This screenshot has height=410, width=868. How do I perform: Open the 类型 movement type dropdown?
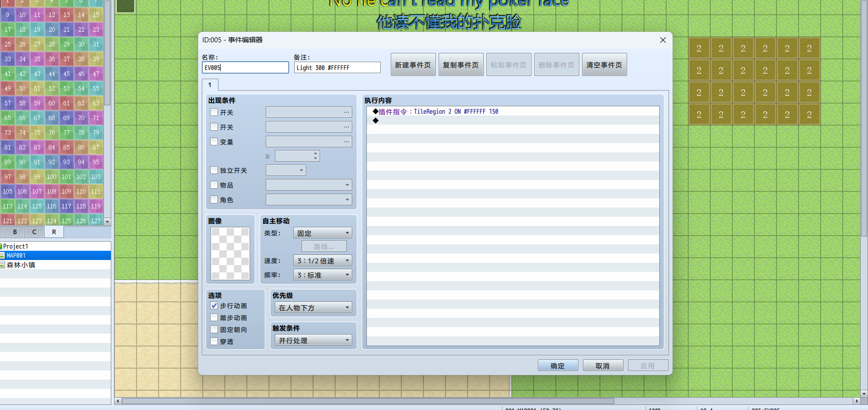323,233
